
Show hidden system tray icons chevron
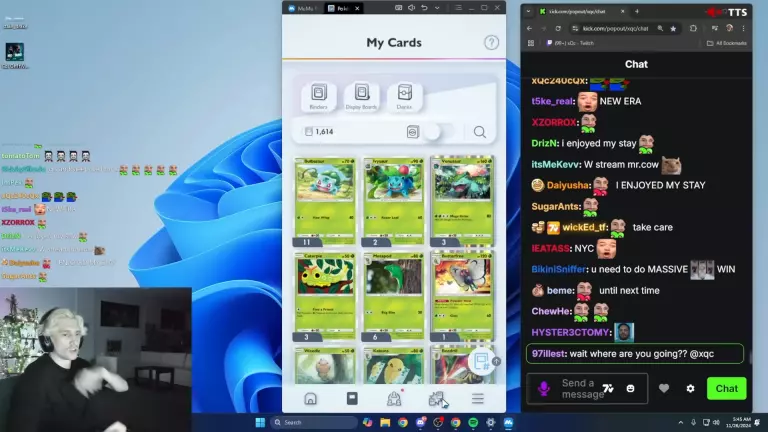click(680, 422)
